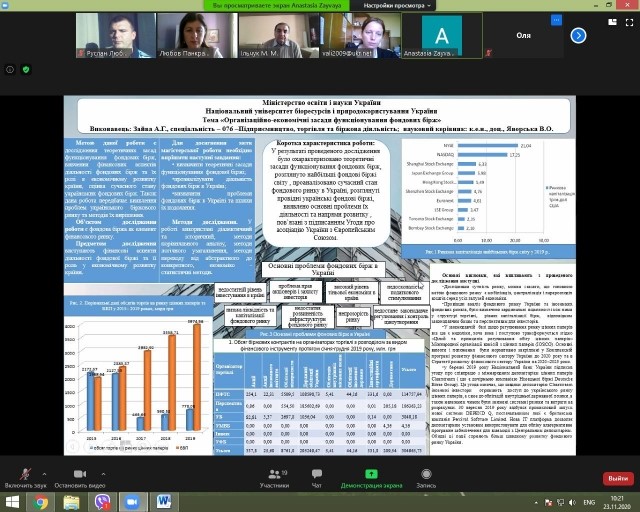Start recording with Запись button
This screenshot has height=512, width=640.
click(x=426, y=478)
